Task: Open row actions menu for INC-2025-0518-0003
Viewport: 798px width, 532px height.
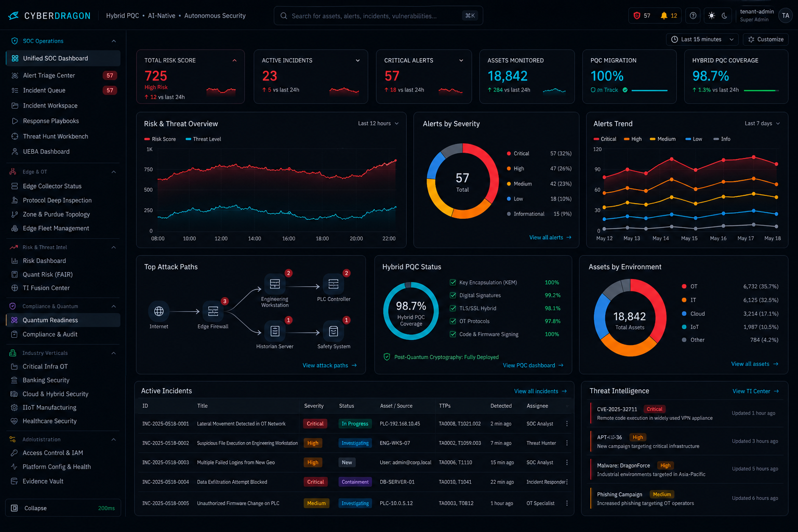Action: (x=567, y=462)
